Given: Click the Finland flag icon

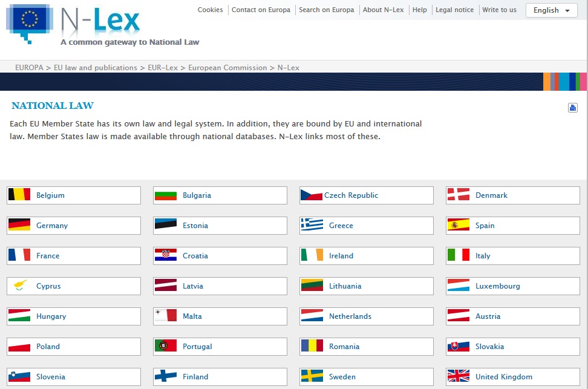Looking at the screenshot, I should coord(165,376).
